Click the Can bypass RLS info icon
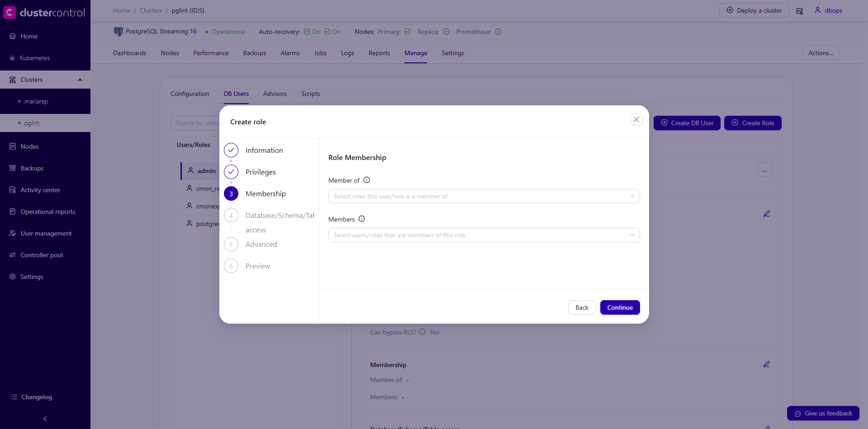This screenshot has height=429, width=868. [x=422, y=332]
